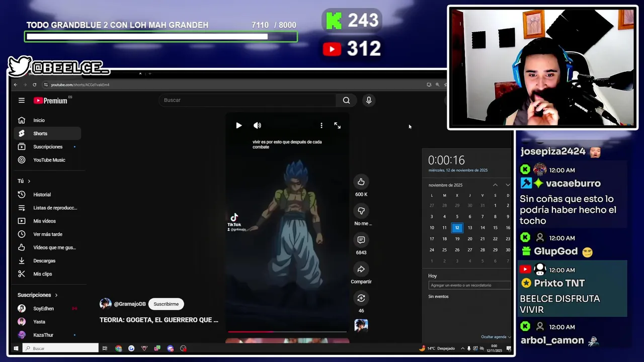Open the sound thumbnail below remix
This screenshot has width=644, height=362.
click(x=361, y=325)
